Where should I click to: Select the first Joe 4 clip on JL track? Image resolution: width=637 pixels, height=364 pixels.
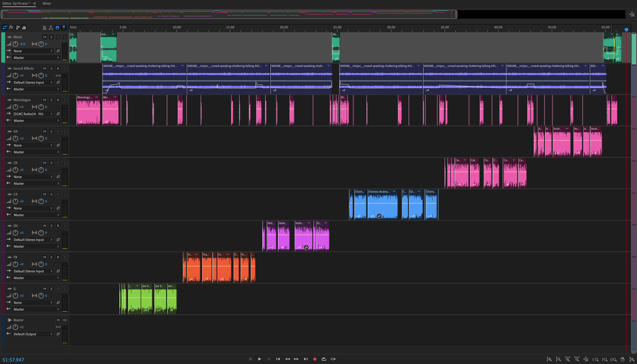point(146,299)
